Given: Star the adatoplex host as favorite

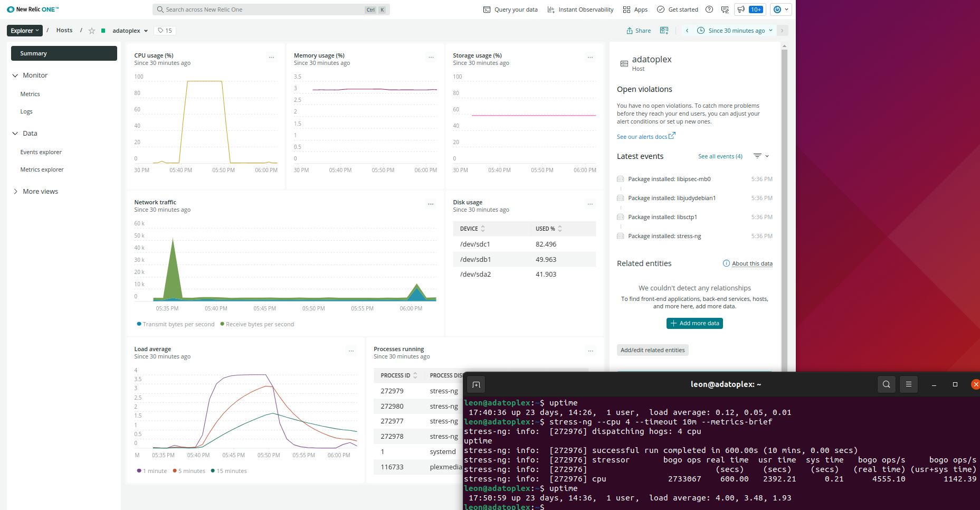Looking at the screenshot, I should (x=92, y=30).
